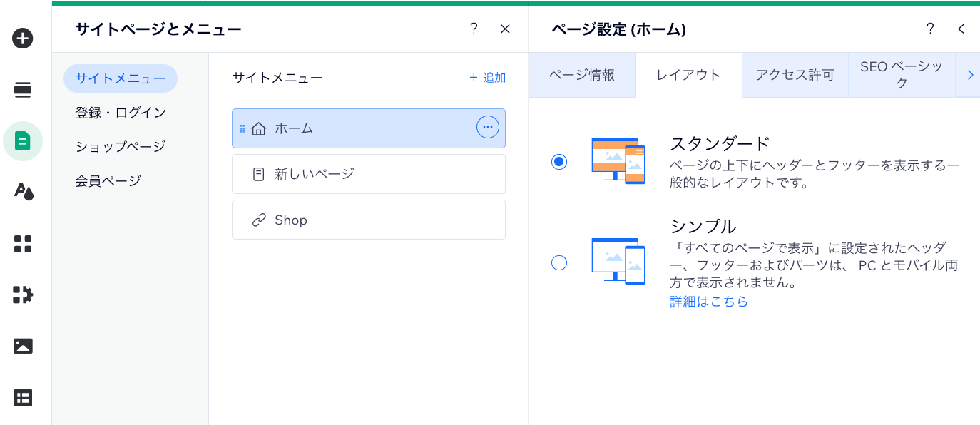Image resolution: width=980 pixels, height=425 pixels.
Task: Switch to the ページ情報 tab
Action: click(x=581, y=74)
